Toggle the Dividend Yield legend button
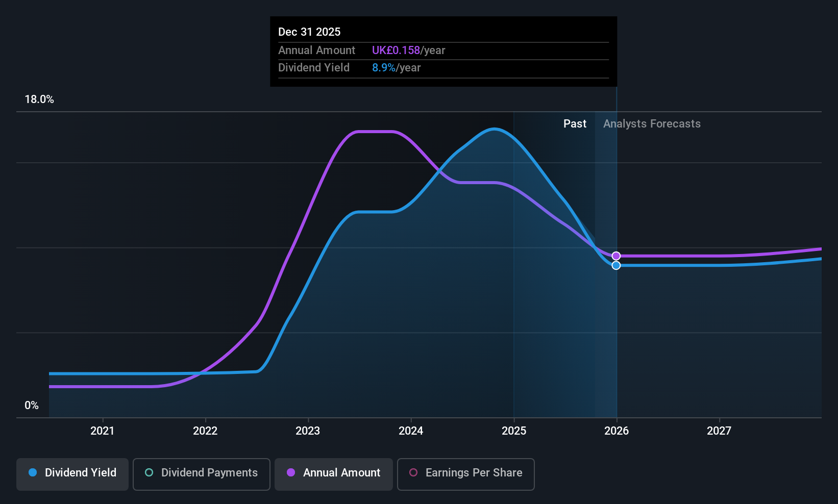Image resolution: width=838 pixels, height=504 pixels. [72, 474]
